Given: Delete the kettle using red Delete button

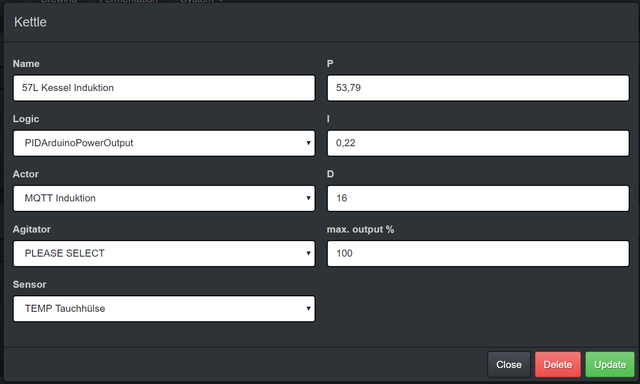Looking at the screenshot, I should [x=558, y=364].
